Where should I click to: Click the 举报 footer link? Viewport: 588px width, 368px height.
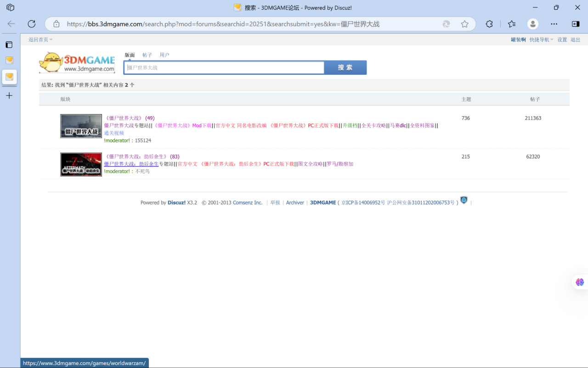tap(275, 203)
